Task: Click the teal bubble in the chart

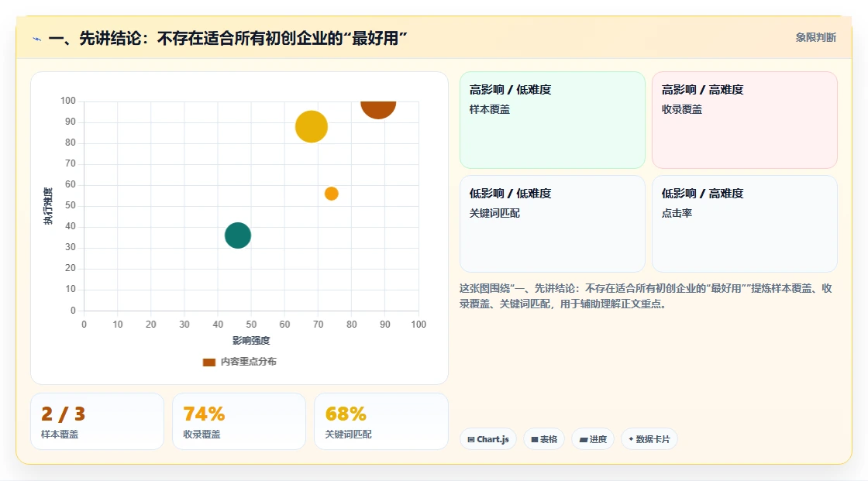Action: (237, 235)
